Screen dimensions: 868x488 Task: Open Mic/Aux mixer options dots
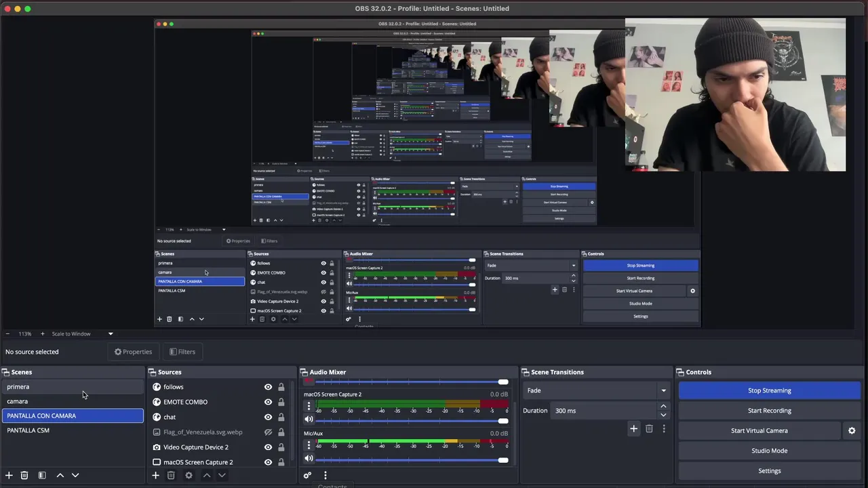tap(309, 445)
